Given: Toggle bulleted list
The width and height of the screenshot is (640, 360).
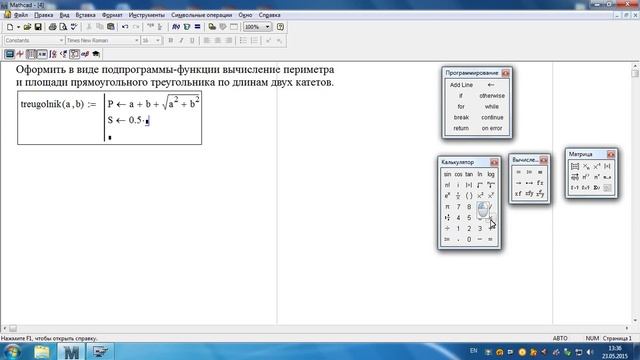Looking at the screenshot, I should tap(243, 40).
